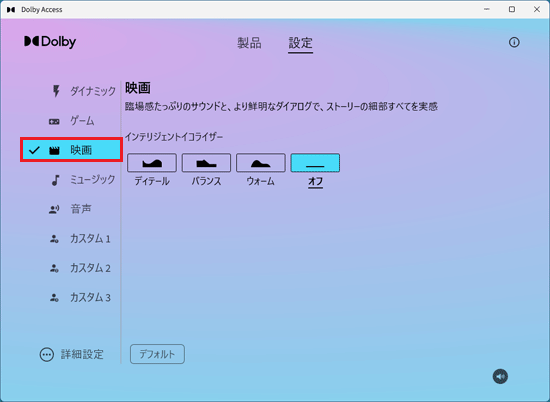Click the デフォルト button
550x402 pixels.
click(x=157, y=354)
